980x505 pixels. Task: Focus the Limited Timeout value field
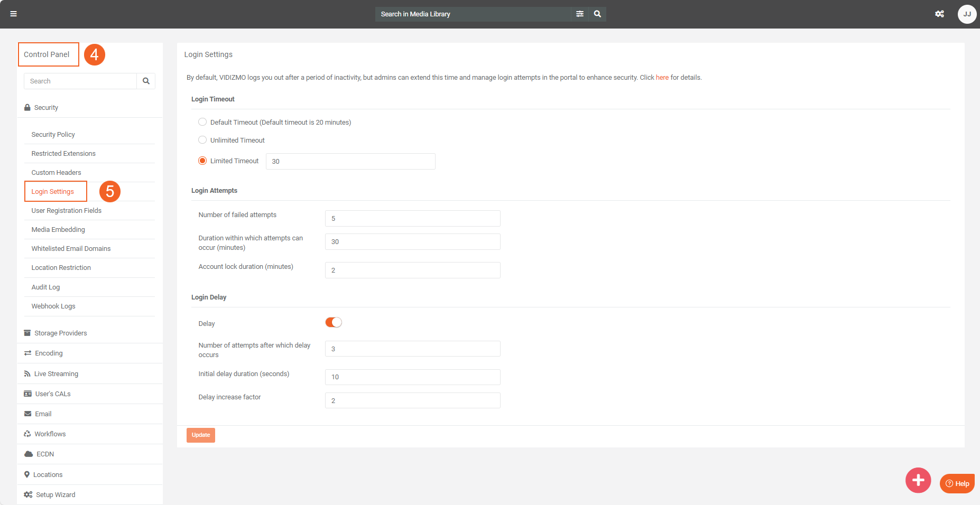[350, 162]
